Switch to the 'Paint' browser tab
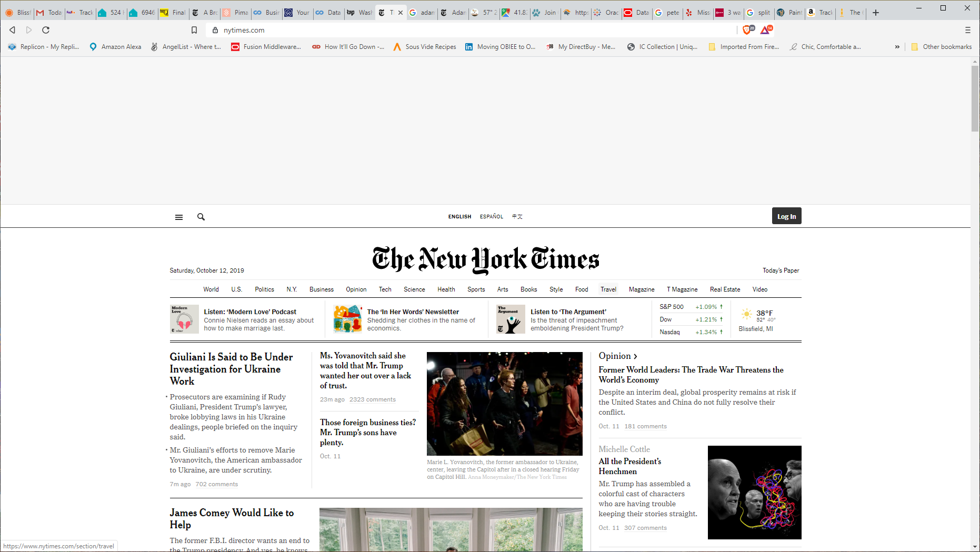This screenshot has width=980, height=552. (789, 13)
